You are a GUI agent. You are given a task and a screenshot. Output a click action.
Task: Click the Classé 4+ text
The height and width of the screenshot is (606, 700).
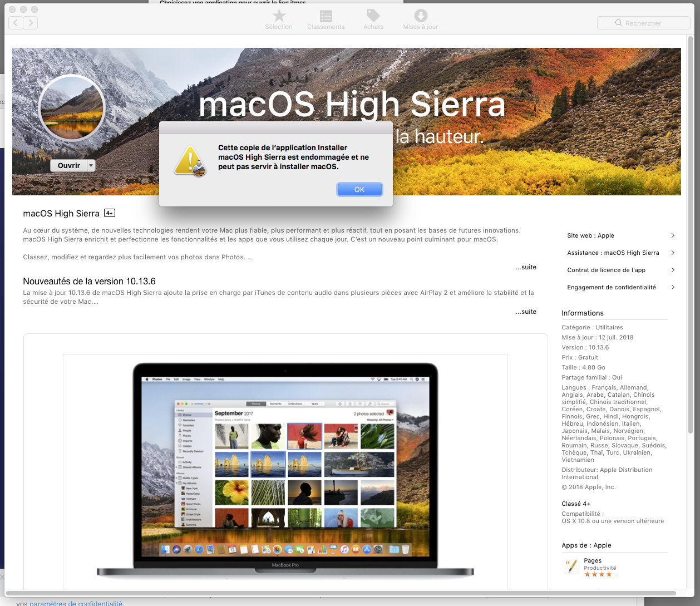click(x=576, y=504)
